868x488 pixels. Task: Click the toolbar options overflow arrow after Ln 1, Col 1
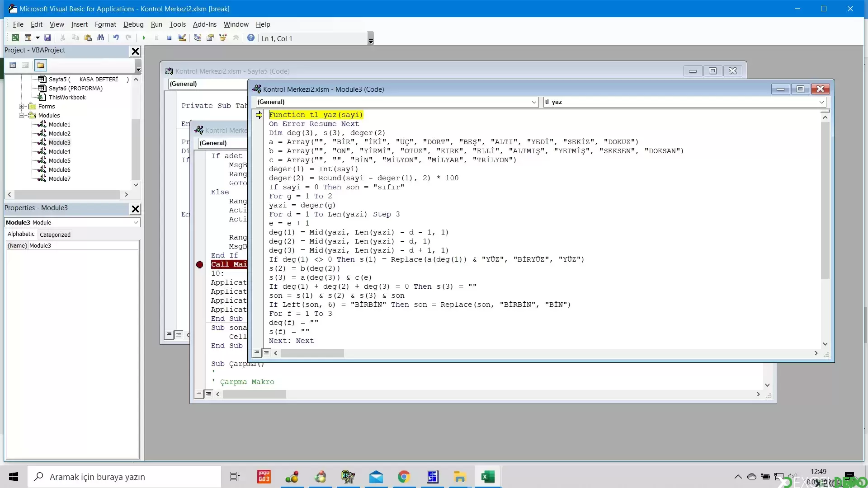point(371,39)
